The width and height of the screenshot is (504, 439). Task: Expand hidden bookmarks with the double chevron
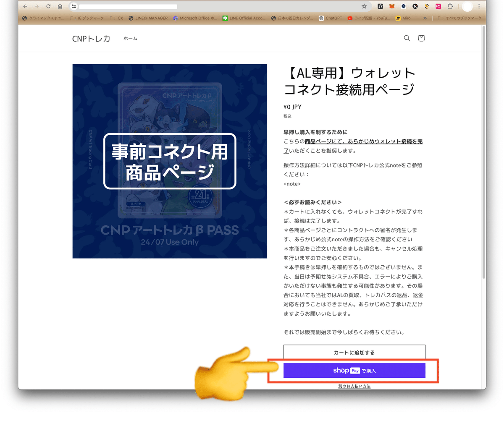click(425, 18)
